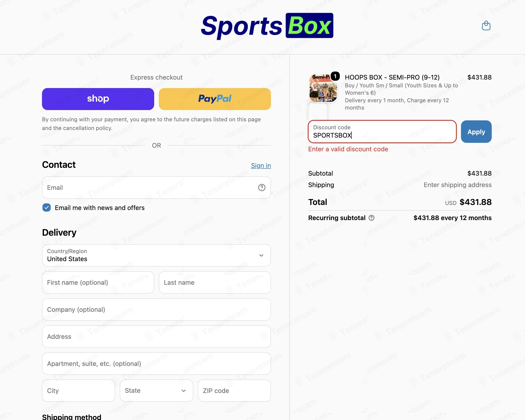
Task: Click the SportsBox logo
Action: [x=267, y=26]
